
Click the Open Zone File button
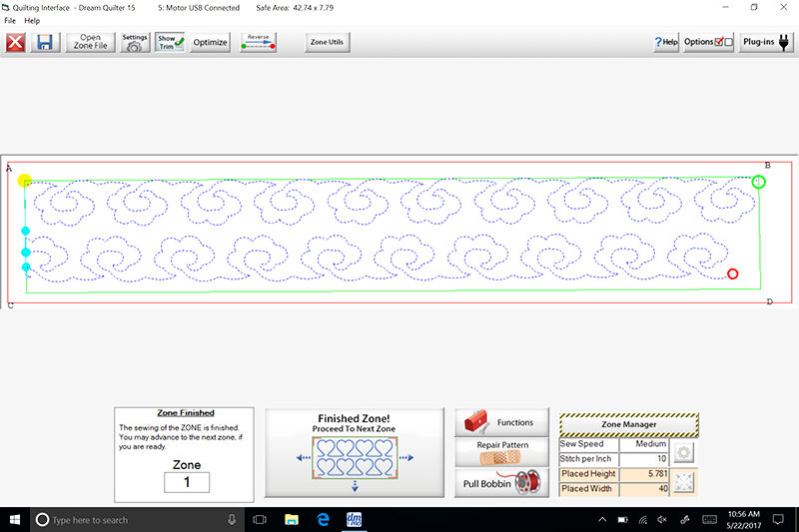click(x=90, y=43)
